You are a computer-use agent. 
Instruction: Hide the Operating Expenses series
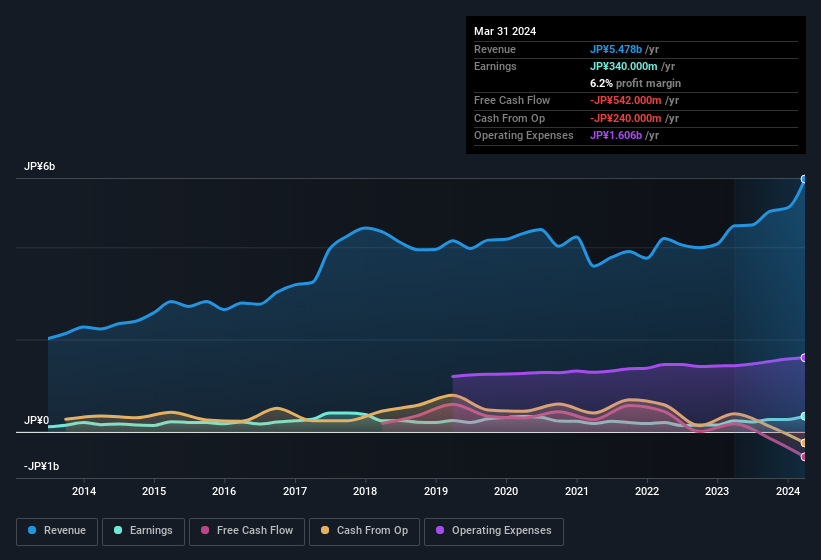pyautogui.click(x=493, y=531)
